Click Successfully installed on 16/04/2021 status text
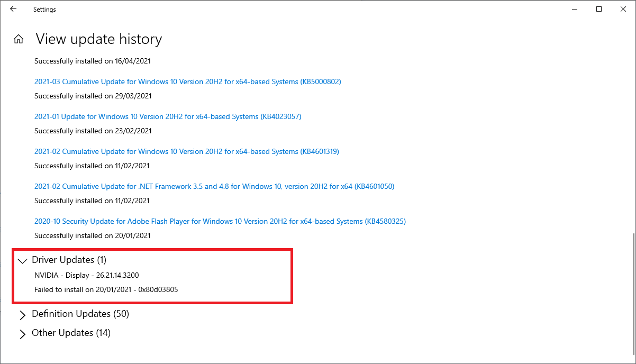 (93, 61)
